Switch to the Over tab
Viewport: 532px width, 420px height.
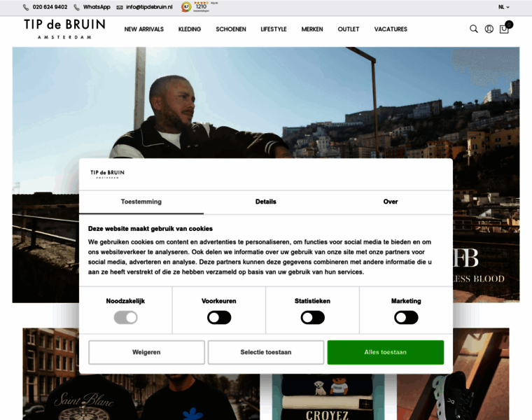[x=391, y=202]
